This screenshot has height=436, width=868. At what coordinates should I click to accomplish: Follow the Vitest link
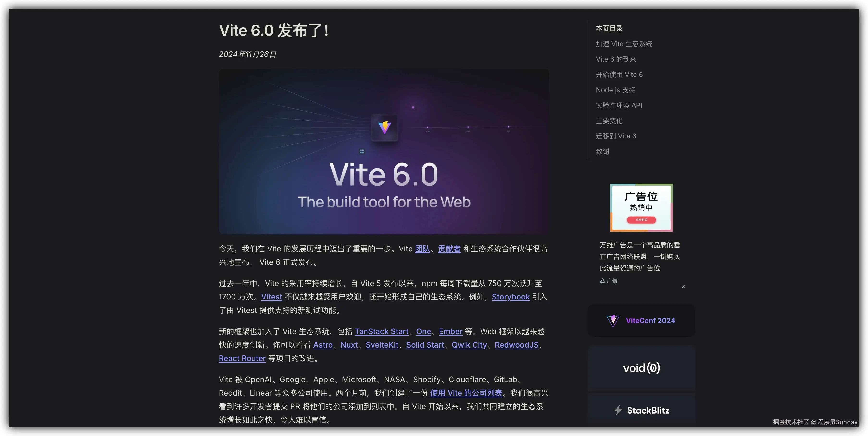point(271,297)
